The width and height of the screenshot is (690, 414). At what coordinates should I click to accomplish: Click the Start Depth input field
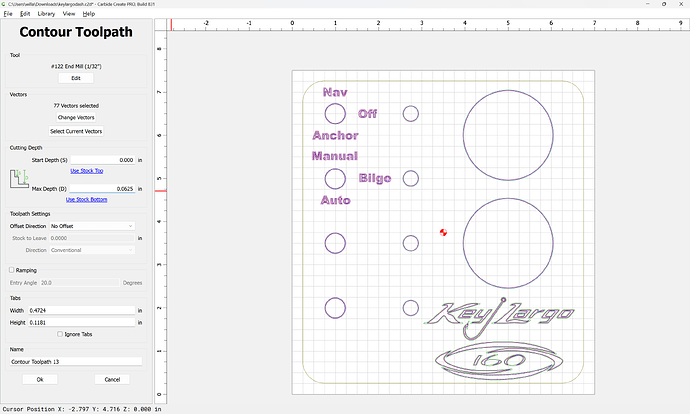pyautogui.click(x=103, y=160)
